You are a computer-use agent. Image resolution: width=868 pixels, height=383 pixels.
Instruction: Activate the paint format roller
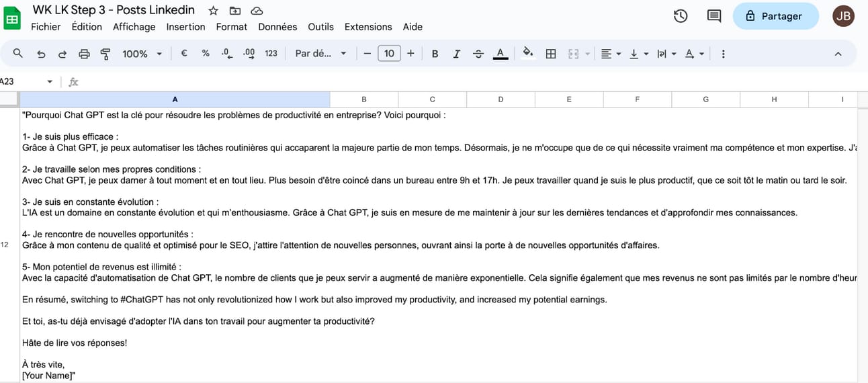click(x=105, y=54)
